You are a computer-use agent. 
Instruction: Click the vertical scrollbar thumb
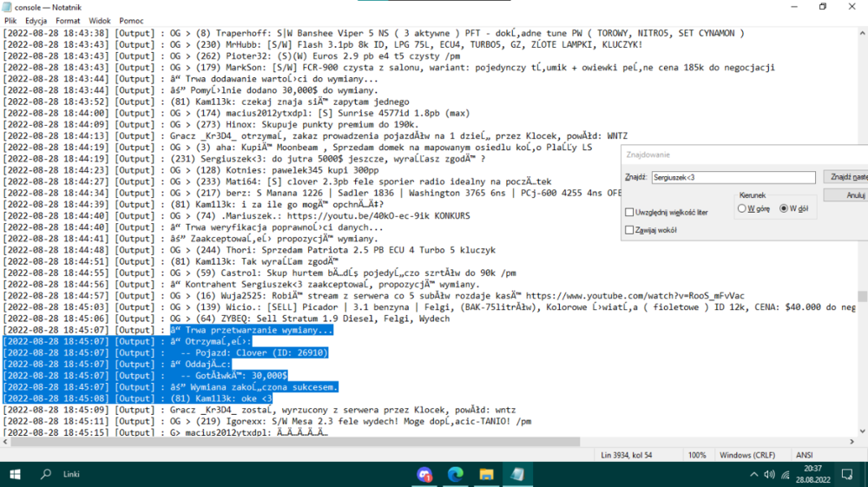point(863,296)
